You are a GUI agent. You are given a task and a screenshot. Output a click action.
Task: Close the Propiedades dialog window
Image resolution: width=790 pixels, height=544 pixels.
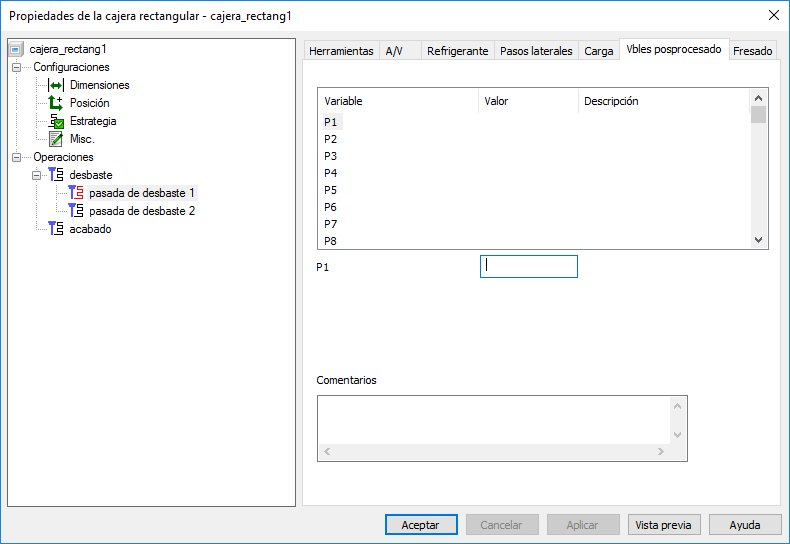click(x=774, y=15)
